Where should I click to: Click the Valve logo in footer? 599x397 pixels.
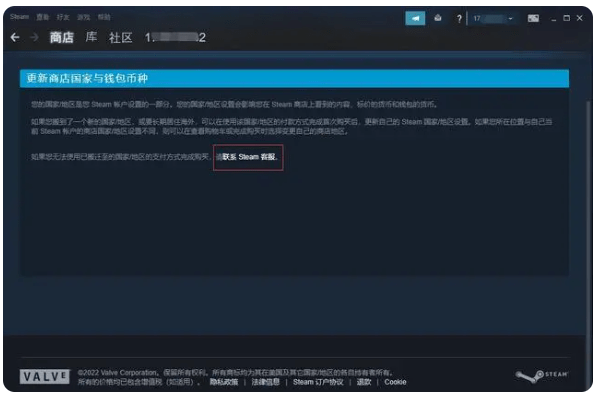45,377
